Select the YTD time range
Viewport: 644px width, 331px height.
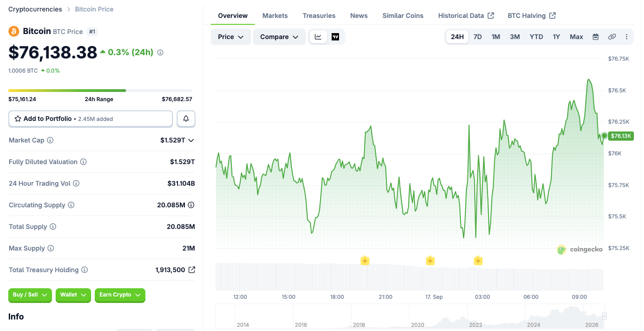click(536, 37)
